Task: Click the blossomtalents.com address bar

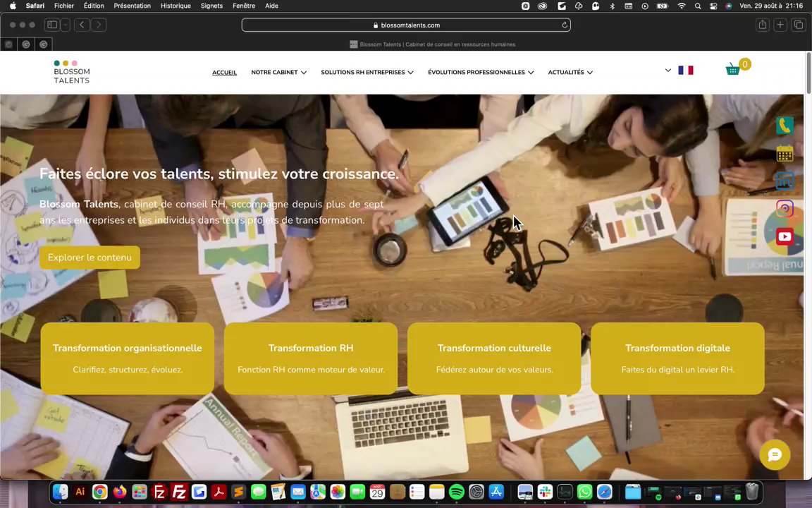Action: (406, 25)
